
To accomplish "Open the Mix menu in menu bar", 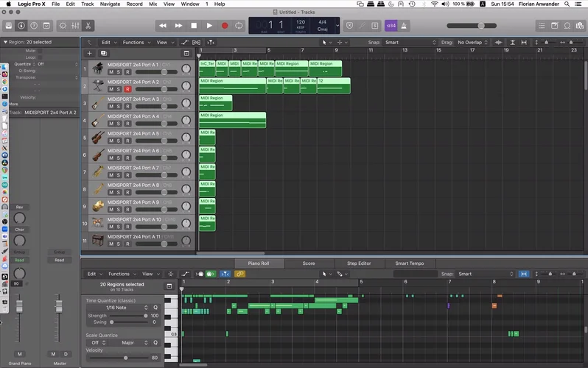I will point(154,4).
